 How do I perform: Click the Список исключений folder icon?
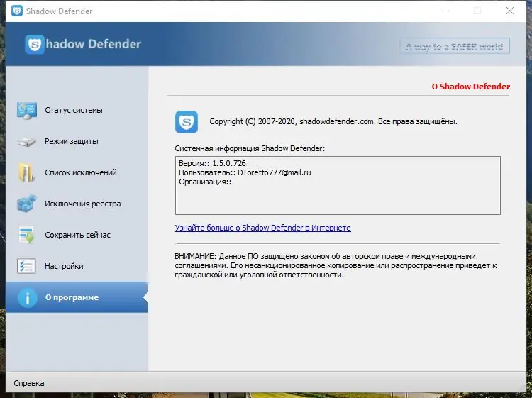pyautogui.click(x=26, y=172)
